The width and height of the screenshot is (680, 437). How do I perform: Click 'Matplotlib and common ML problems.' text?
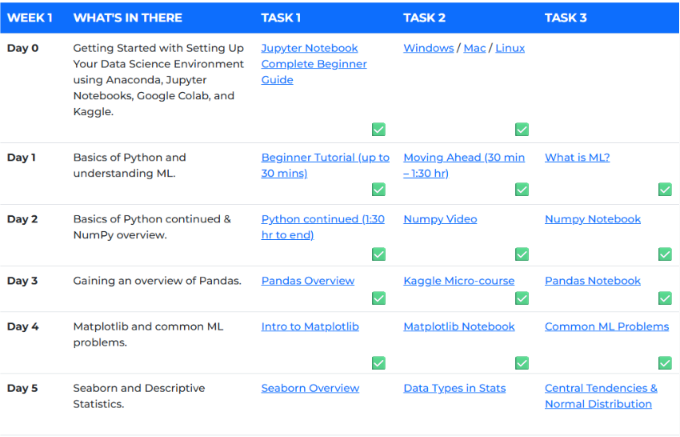click(148, 334)
